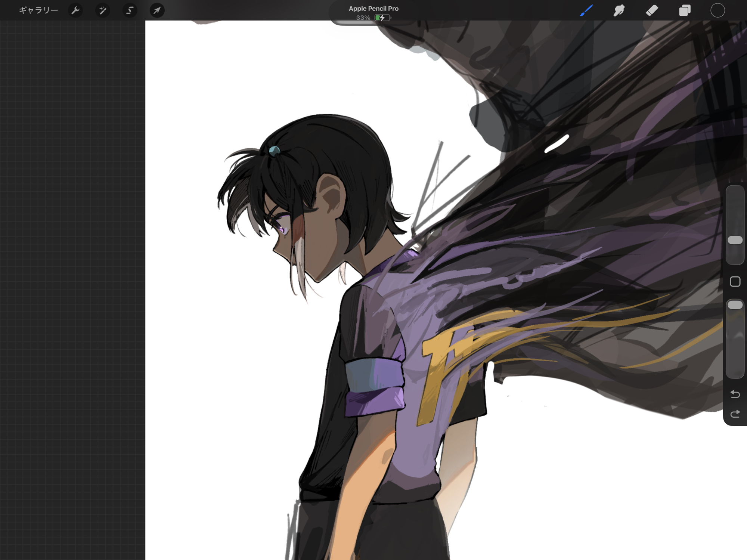Tap the square modify button in sidebar
This screenshot has width=747, height=560.
click(x=735, y=282)
